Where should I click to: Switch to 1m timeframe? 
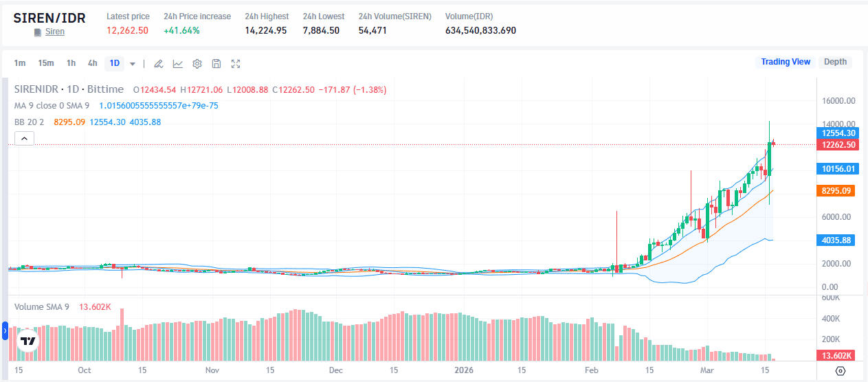pos(20,63)
